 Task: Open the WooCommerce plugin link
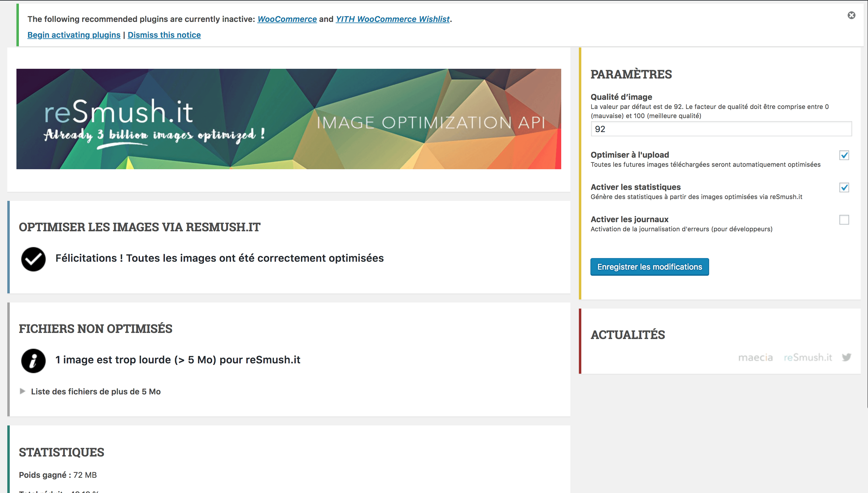(287, 19)
